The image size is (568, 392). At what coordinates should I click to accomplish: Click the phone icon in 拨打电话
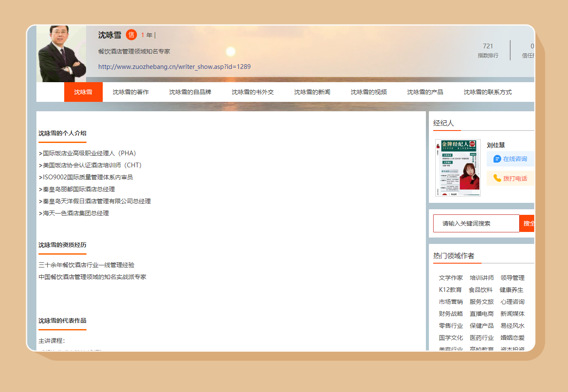(497, 178)
